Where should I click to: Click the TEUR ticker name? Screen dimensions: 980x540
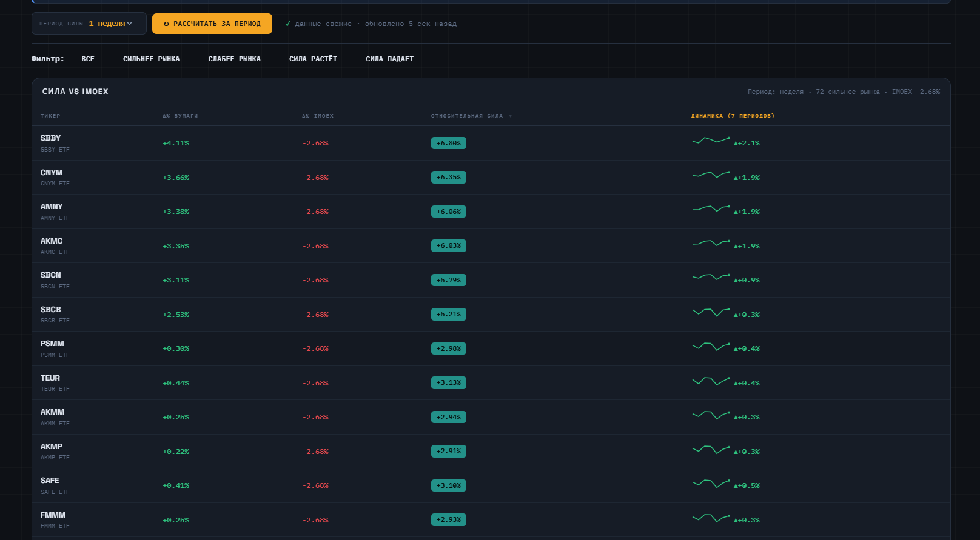50,378
